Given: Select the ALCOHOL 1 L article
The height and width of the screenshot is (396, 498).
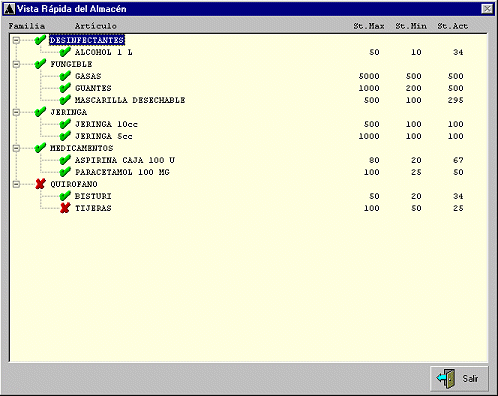Looking at the screenshot, I should click(x=103, y=52).
